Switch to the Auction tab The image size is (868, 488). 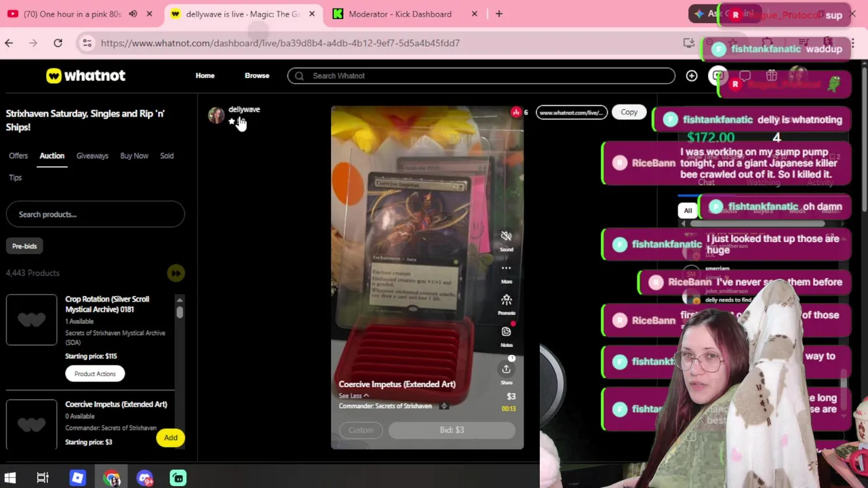52,156
